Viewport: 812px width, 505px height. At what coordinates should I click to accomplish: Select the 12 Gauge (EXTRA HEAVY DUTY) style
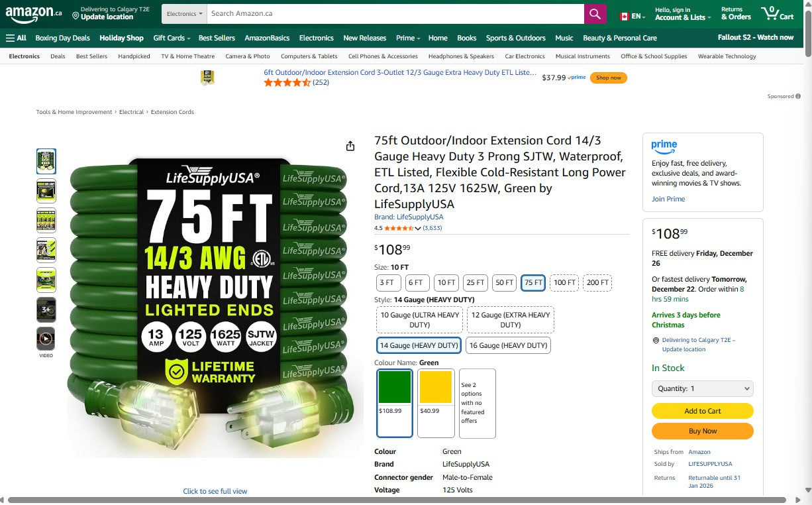pyautogui.click(x=510, y=319)
